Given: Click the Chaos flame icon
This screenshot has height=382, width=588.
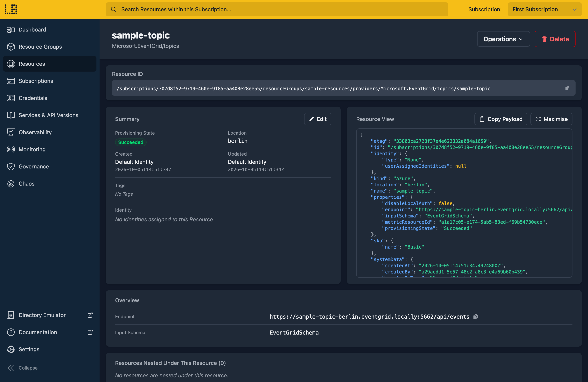Looking at the screenshot, I should (11, 184).
